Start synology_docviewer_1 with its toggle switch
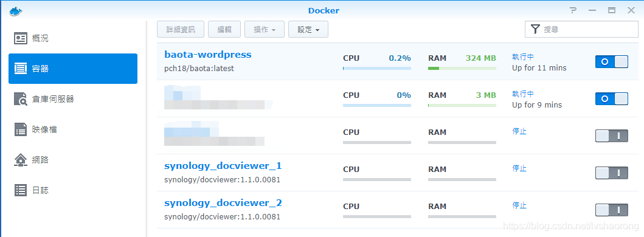The image size is (644, 237). (x=612, y=173)
